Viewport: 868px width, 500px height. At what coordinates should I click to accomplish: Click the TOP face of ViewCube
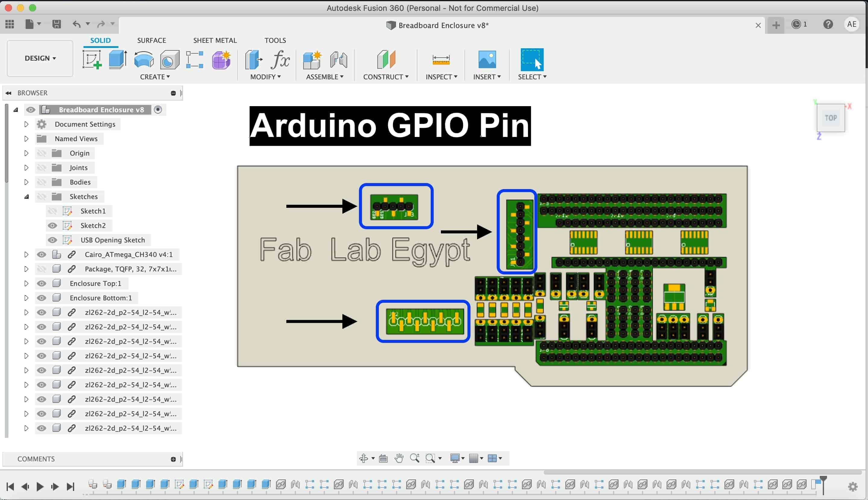point(831,118)
